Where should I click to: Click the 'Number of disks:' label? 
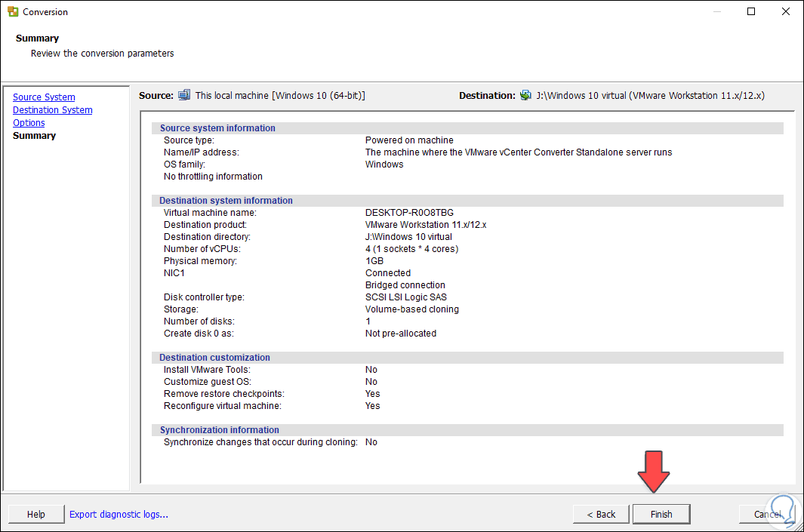click(x=199, y=321)
